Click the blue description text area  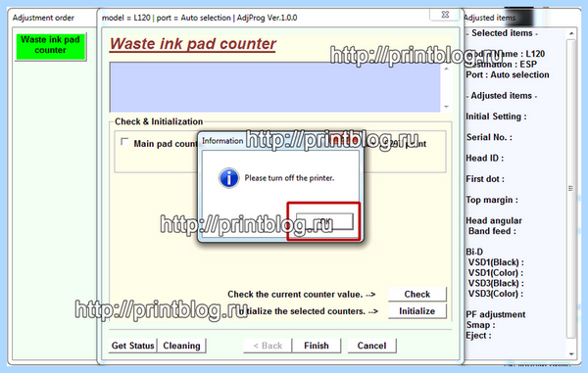coord(274,87)
